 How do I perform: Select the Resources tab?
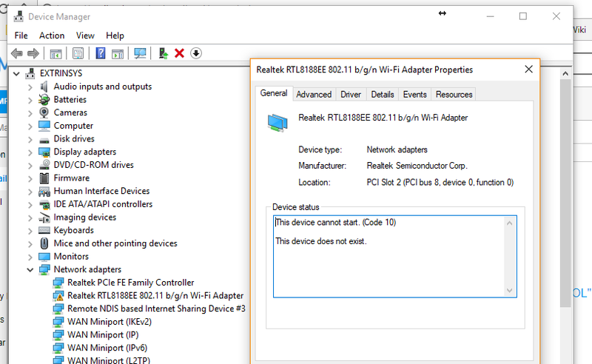tap(454, 94)
